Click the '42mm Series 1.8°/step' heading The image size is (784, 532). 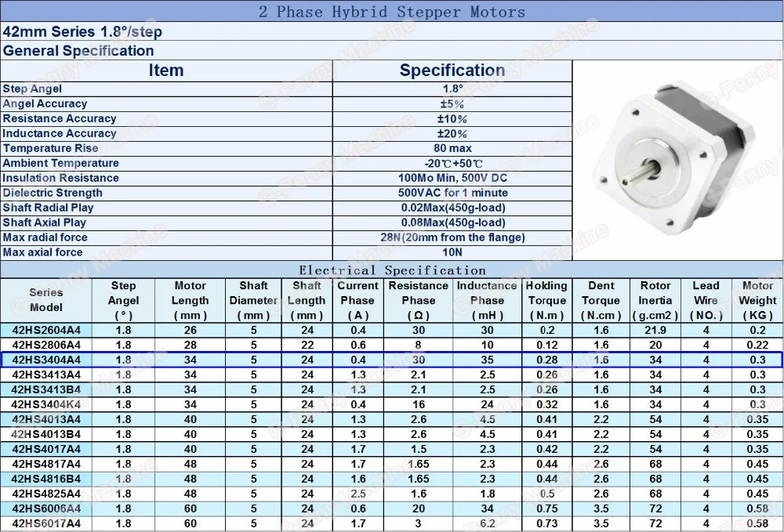(82, 32)
